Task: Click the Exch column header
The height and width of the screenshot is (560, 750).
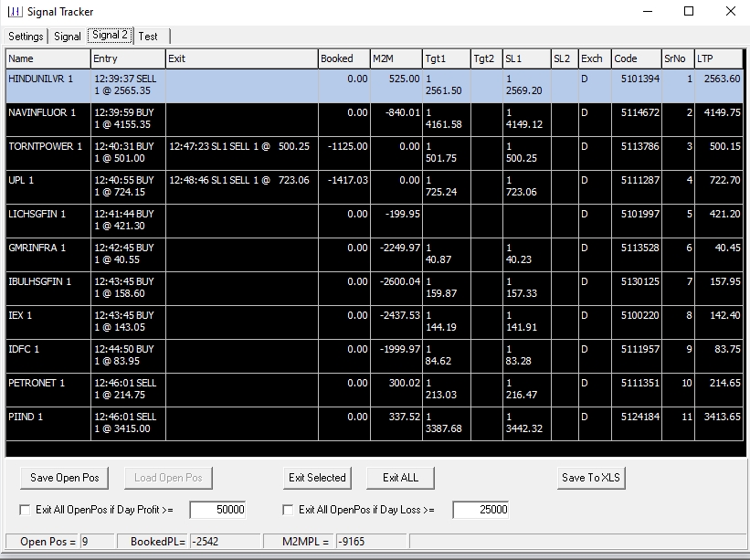Action: 595,58
